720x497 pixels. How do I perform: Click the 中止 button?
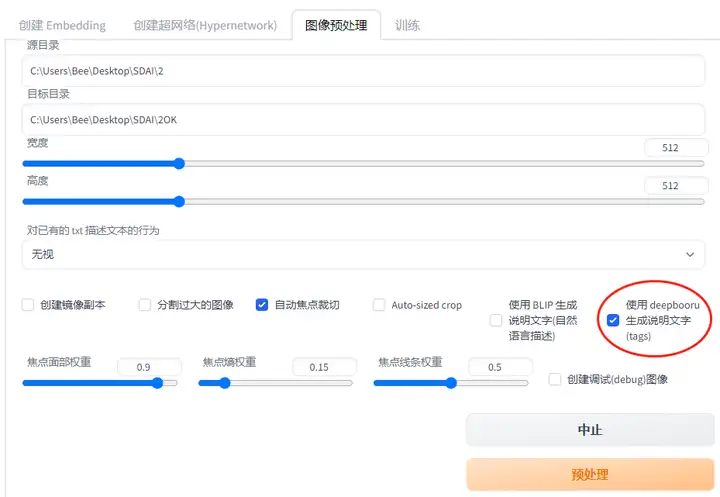coord(590,430)
